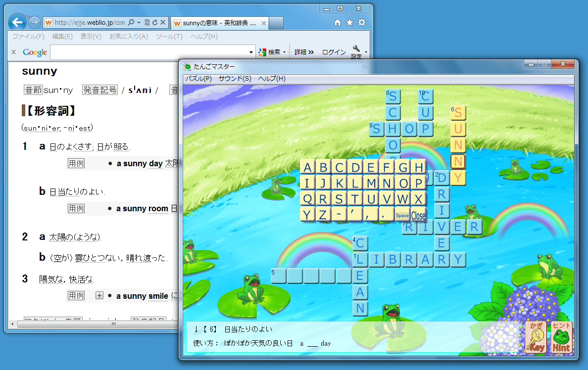This screenshot has width=588, height=370.
Task: Close the Google toolbar with X
Action: click(13, 52)
